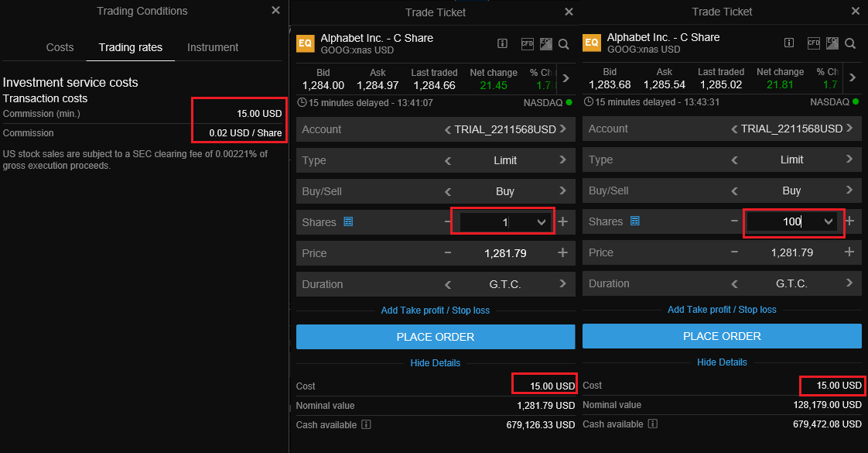Screen dimensions: 868x453
Task: Place the order for 100 shares
Action: click(x=722, y=336)
